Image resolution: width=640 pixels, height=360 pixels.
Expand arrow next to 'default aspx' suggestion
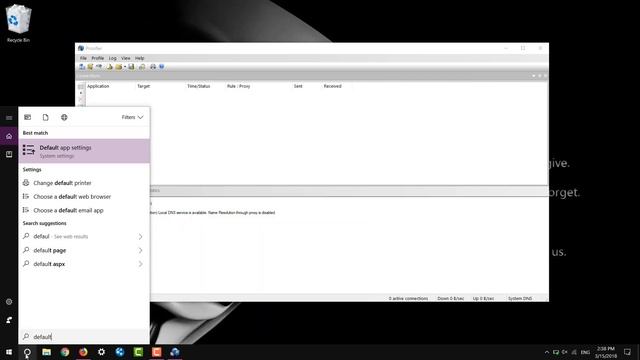point(140,264)
